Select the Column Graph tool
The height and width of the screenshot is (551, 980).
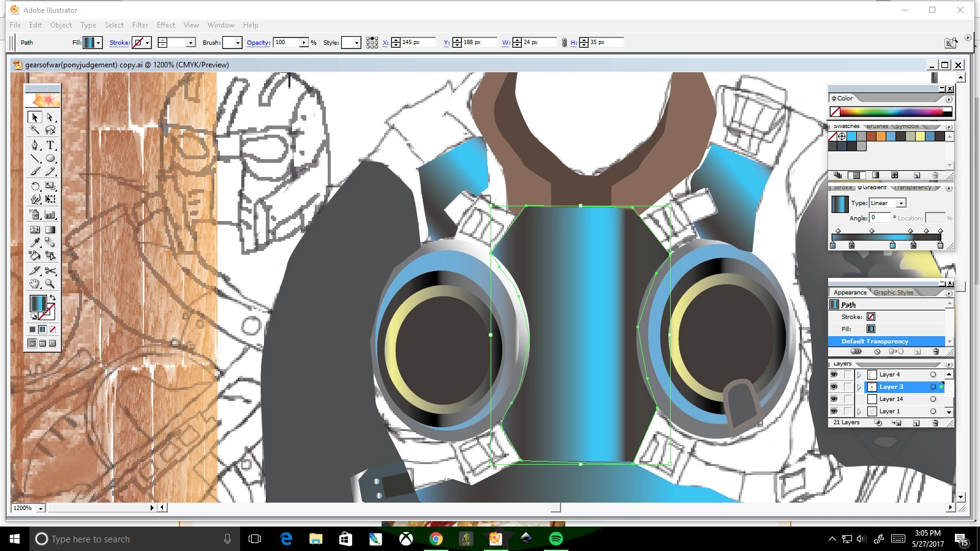pos(50,214)
